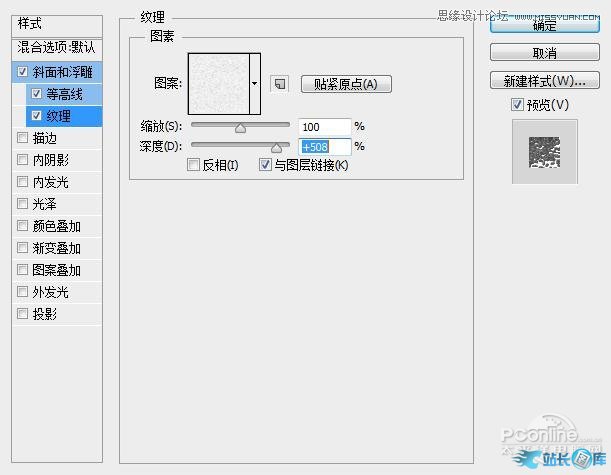Screen dimensions: 611x475
Task: Toggle the 预览 preview checkbox
Action: [516, 105]
